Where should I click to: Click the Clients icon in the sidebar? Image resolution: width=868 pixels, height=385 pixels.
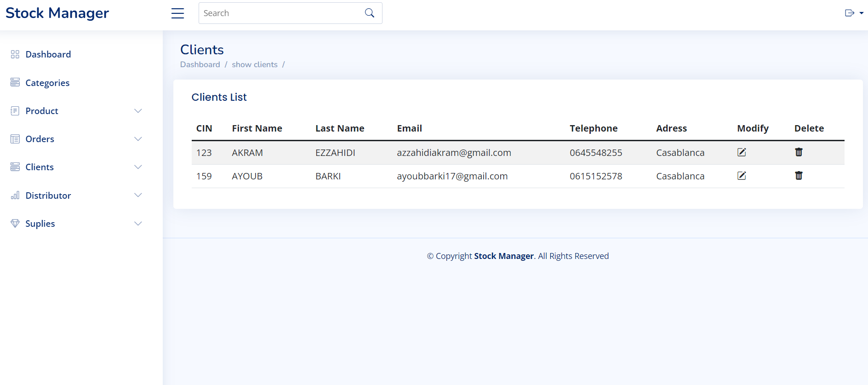15,167
